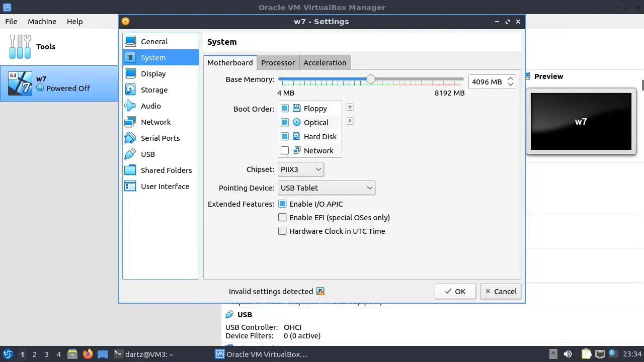Uncheck Optical in boot order
Screen dimensions: 644x362
285,122
